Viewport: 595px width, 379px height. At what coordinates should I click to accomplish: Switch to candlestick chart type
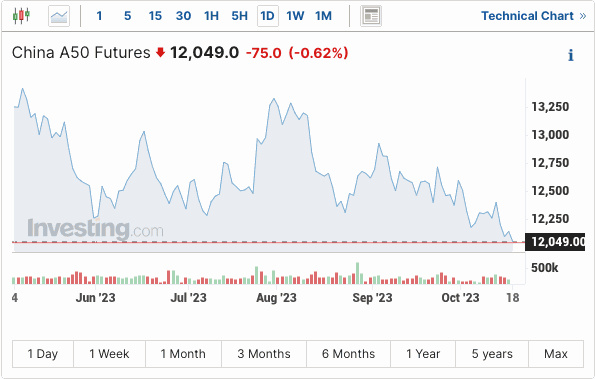click(x=21, y=16)
